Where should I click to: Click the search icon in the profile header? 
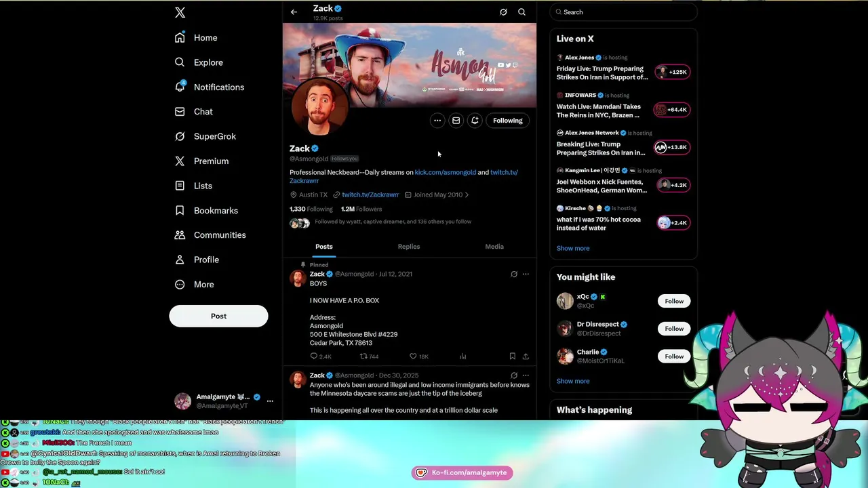pos(521,12)
